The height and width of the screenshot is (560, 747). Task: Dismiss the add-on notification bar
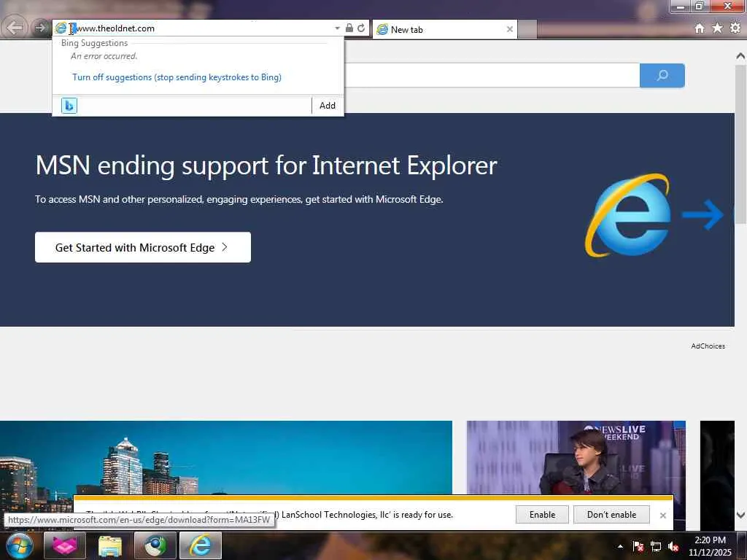click(662, 516)
